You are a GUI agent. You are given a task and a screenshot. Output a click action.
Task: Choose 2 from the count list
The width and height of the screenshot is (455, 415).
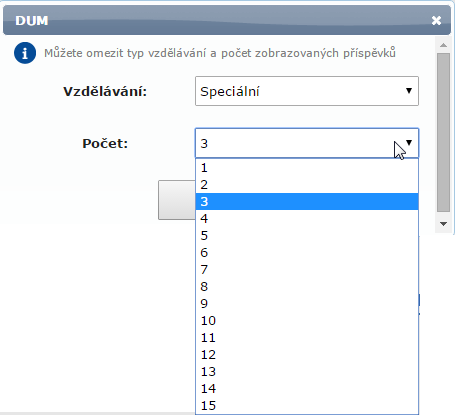(x=307, y=185)
